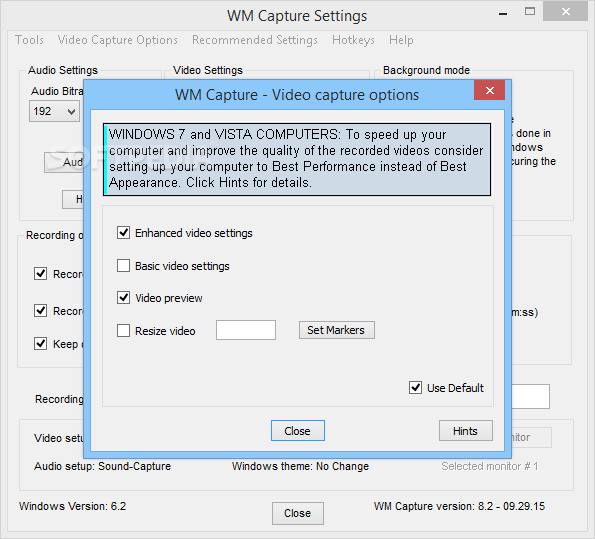Enable the Resize video checkbox
The image size is (595, 539).
pyautogui.click(x=123, y=331)
